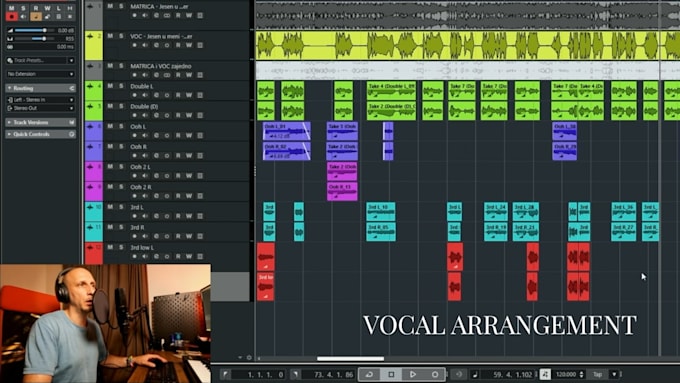680x383 pixels.
Task: Open the Stereo Out output dropdown
Action: point(40,108)
